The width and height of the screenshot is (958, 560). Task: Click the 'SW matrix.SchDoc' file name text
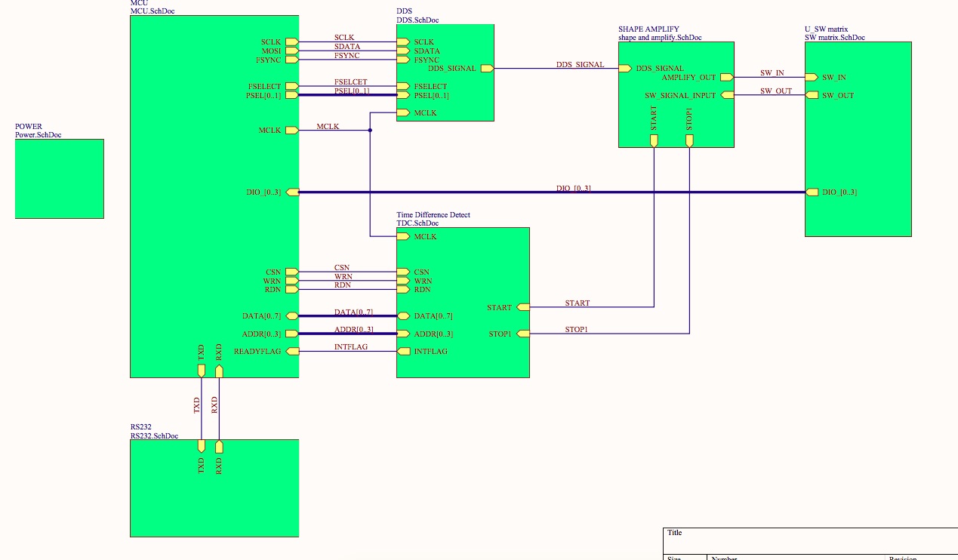point(835,38)
